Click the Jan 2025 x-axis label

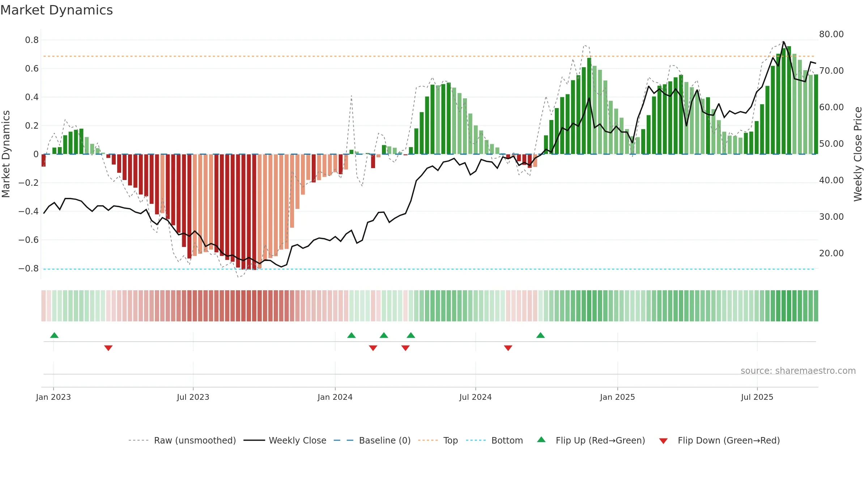pos(618,397)
